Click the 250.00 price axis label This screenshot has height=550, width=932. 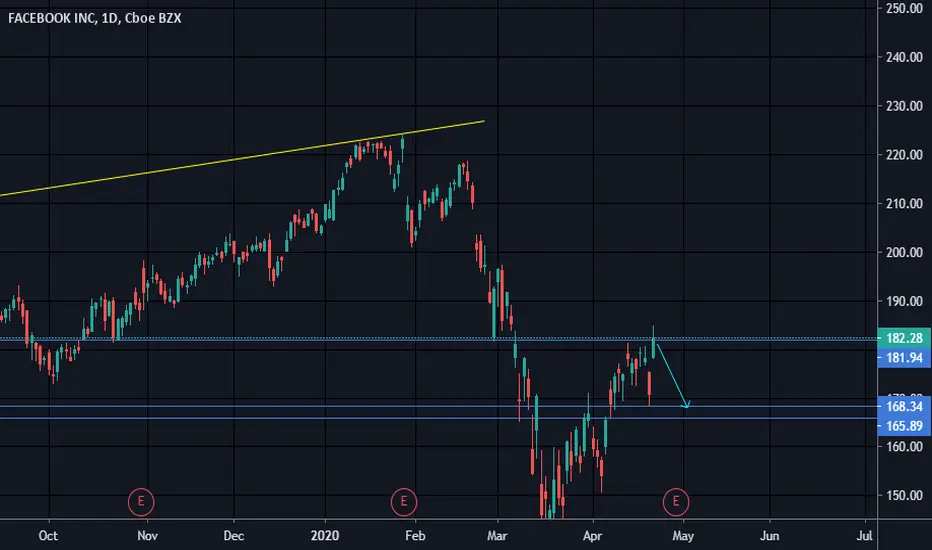(904, 8)
